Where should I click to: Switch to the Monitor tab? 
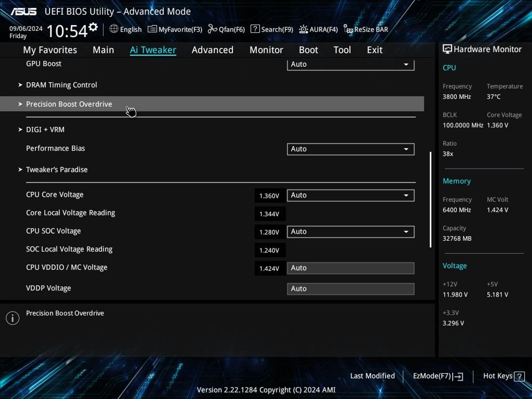point(266,50)
